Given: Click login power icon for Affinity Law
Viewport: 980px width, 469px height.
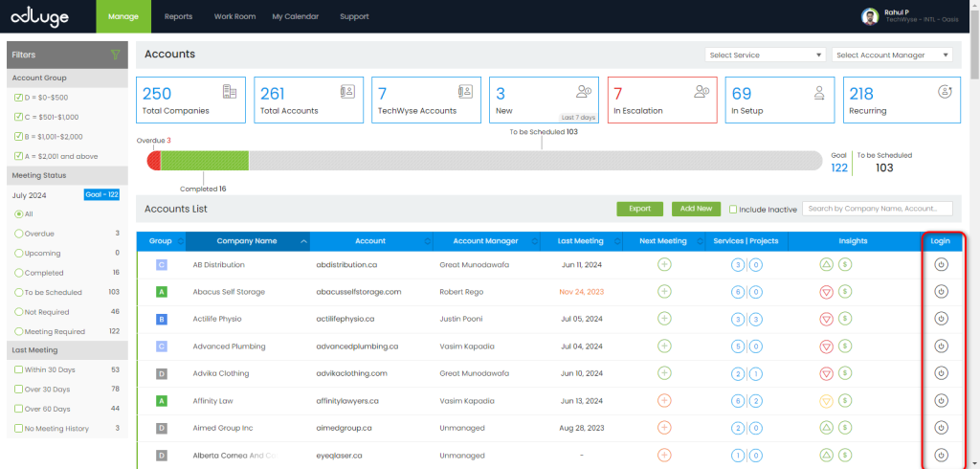Looking at the screenshot, I should [940, 400].
